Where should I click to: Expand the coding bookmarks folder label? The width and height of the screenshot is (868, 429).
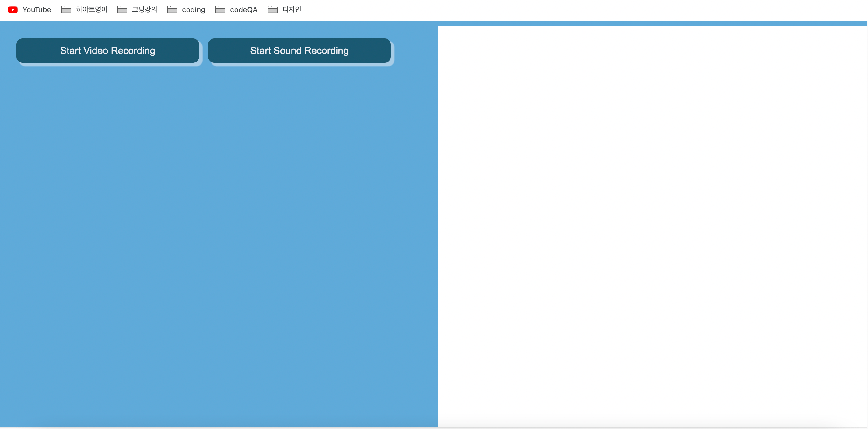pyautogui.click(x=194, y=10)
